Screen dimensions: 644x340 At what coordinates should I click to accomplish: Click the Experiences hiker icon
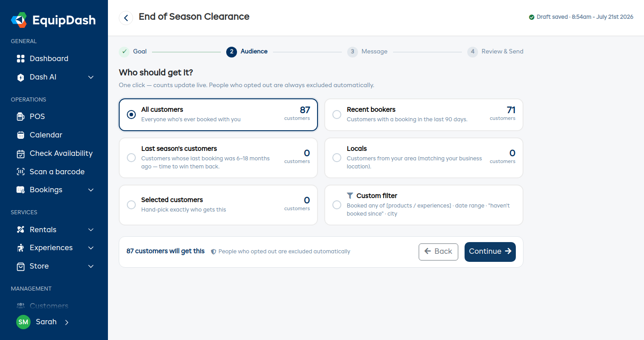[20, 248]
